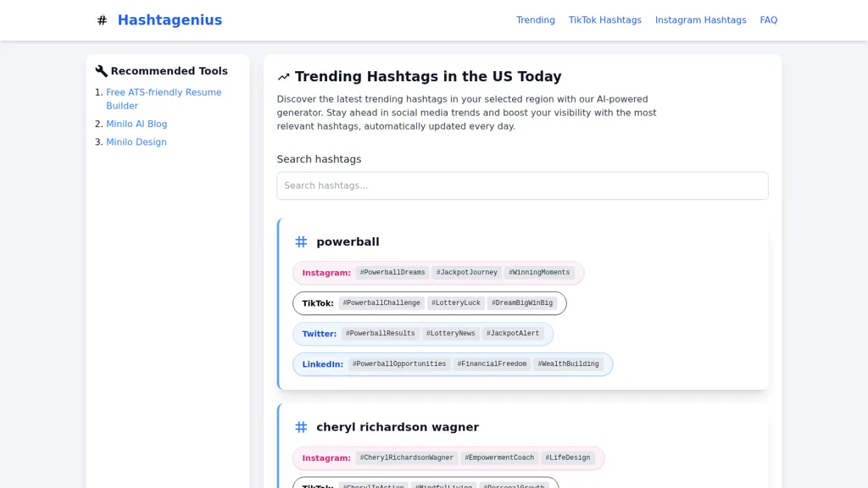Focus the Search hashtags input field

[x=522, y=186]
